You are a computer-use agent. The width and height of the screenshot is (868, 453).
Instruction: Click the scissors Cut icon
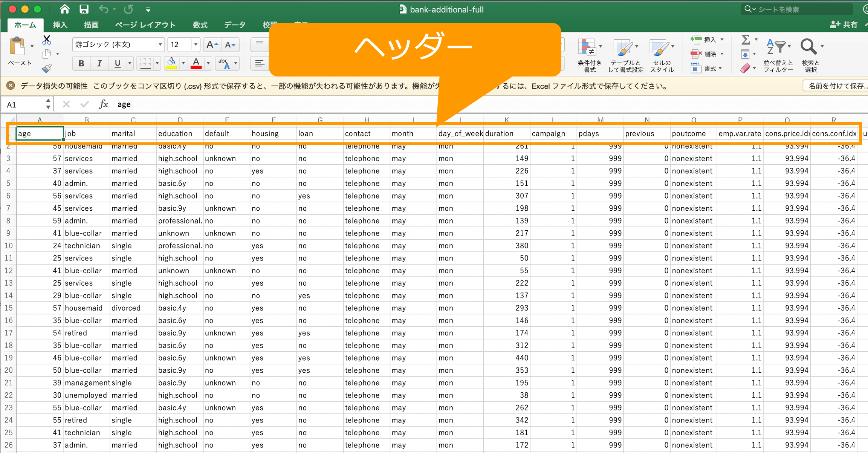[47, 40]
